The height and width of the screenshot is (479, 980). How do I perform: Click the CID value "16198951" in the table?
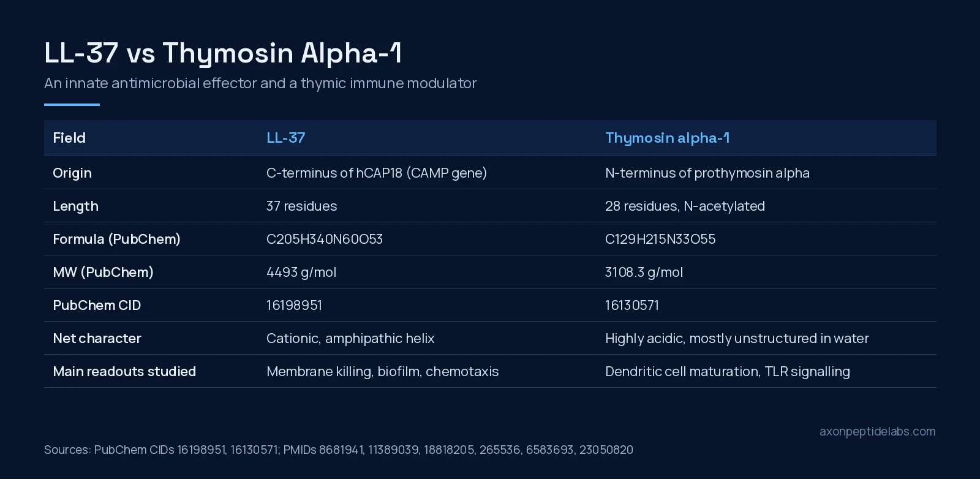tap(294, 305)
